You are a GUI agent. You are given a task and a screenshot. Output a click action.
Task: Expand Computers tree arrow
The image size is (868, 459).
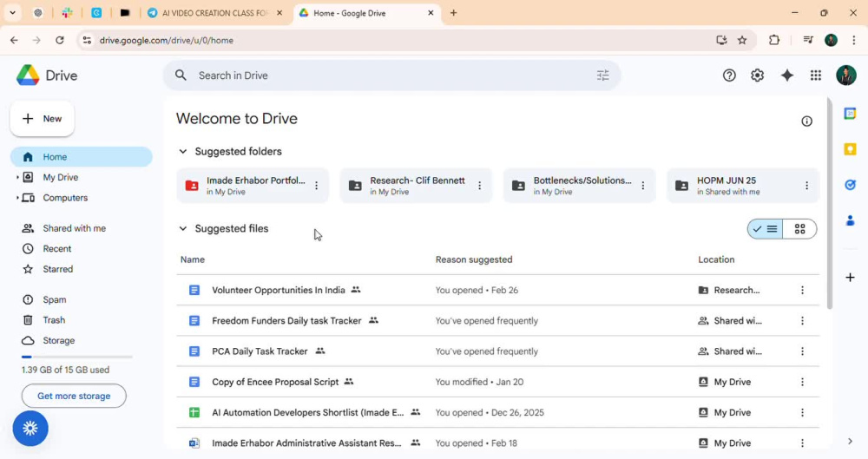[x=17, y=198]
